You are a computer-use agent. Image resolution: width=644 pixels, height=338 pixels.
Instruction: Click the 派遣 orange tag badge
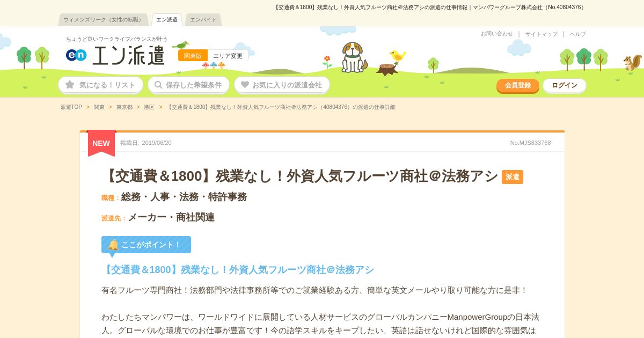[513, 177]
